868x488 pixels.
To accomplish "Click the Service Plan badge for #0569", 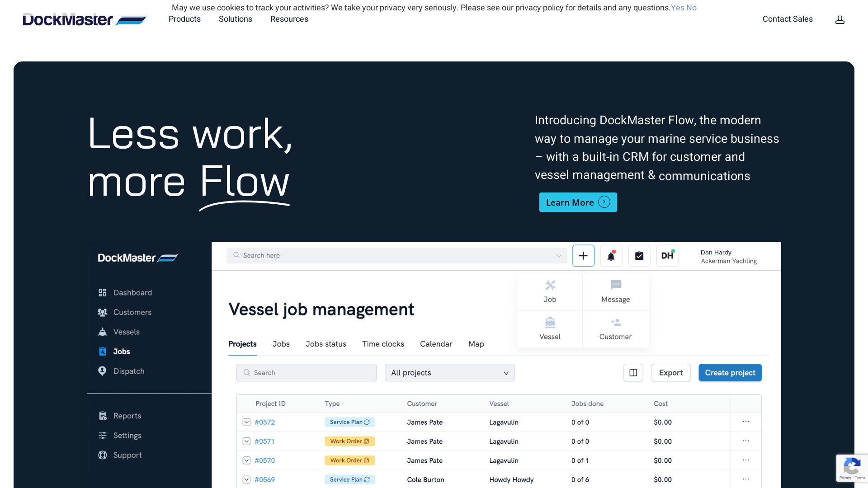I will point(349,479).
